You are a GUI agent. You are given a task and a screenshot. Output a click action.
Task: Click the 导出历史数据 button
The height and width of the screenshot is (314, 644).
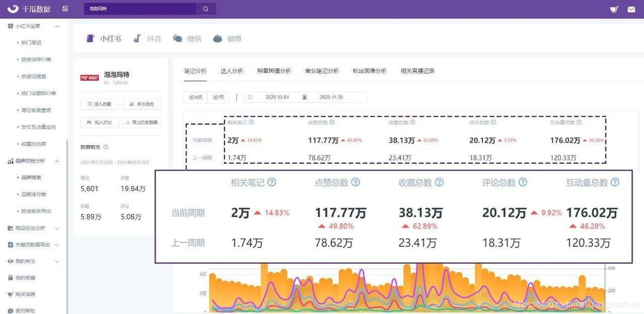coord(142,122)
